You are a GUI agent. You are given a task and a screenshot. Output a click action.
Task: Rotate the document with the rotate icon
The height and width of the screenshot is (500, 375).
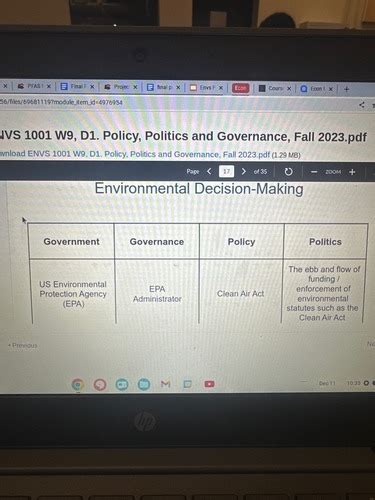289,172
